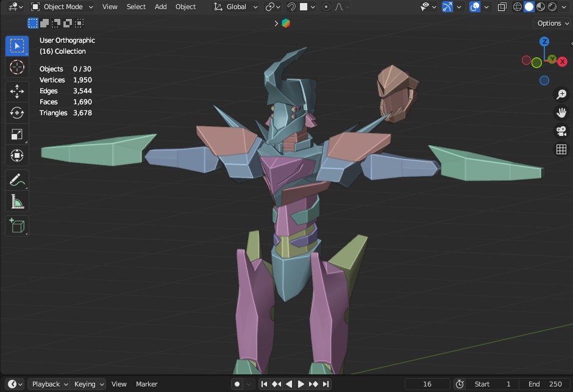Image resolution: width=573 pixels, height=392 pixels.
Task: Click the colored cube icon in header
Action: tap(286, 23)
